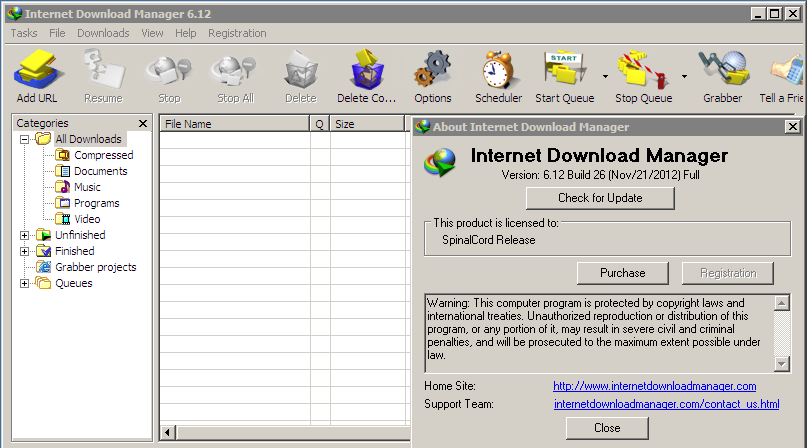
Task: Open the Downloads menu
Action: [x=103, y=33]
